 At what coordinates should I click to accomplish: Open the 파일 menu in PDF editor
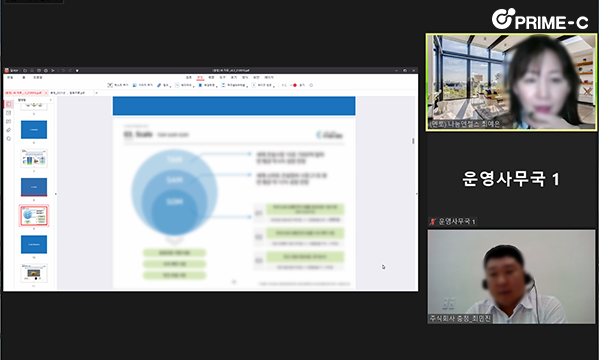point(10,78)
